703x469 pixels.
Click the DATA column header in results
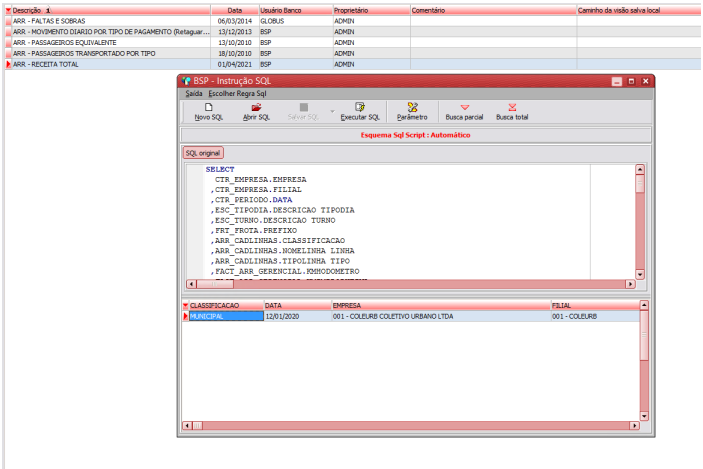(297, 305)
